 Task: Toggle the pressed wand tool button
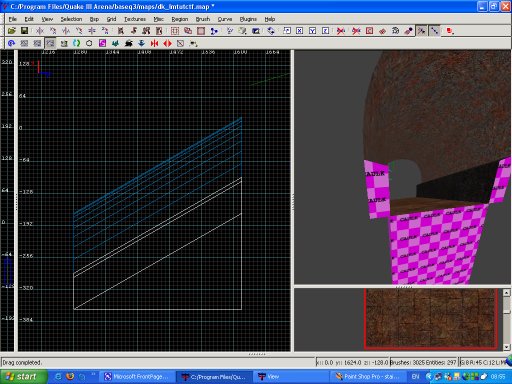tap(422, 31)
